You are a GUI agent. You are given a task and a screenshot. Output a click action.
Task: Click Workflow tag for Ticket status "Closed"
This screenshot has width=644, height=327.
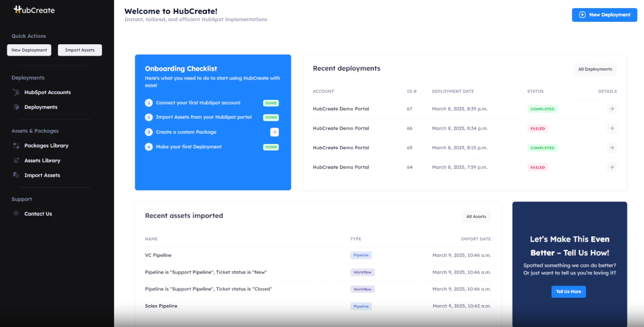point(362,289)
